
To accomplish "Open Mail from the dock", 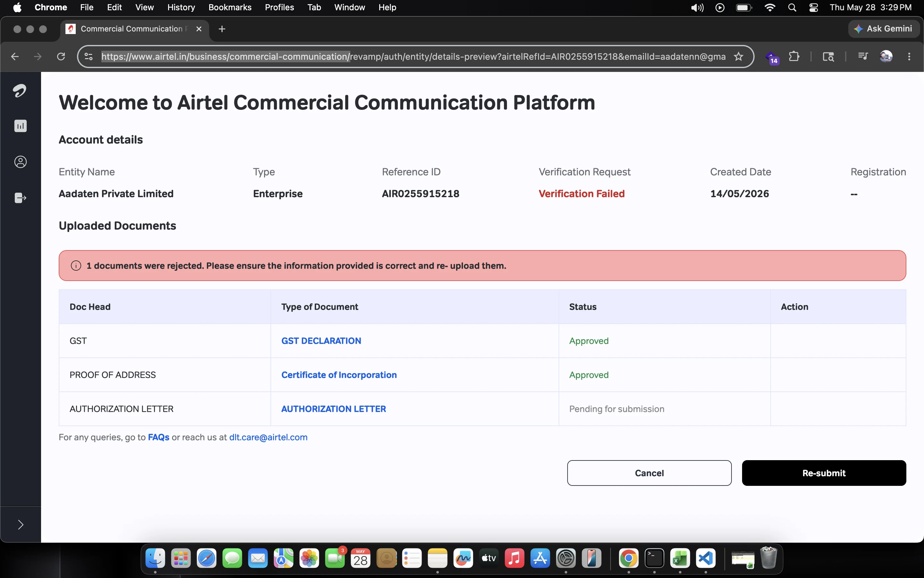I will (258, 558).
